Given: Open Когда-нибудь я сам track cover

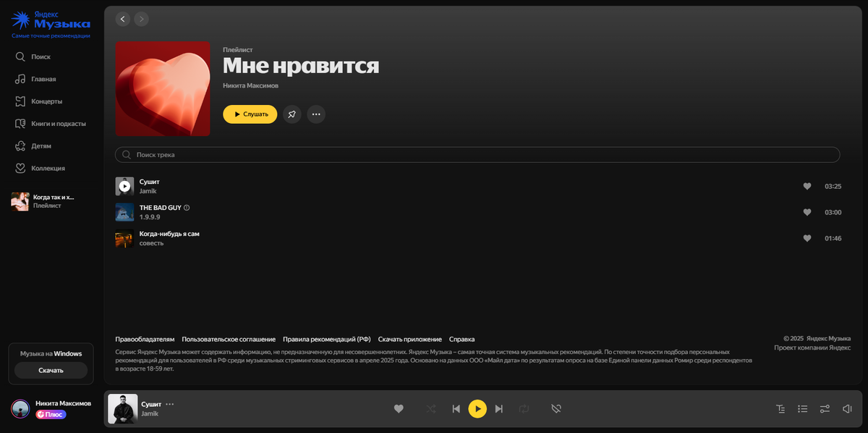Looking at the screenshot, I should [124, 238].
